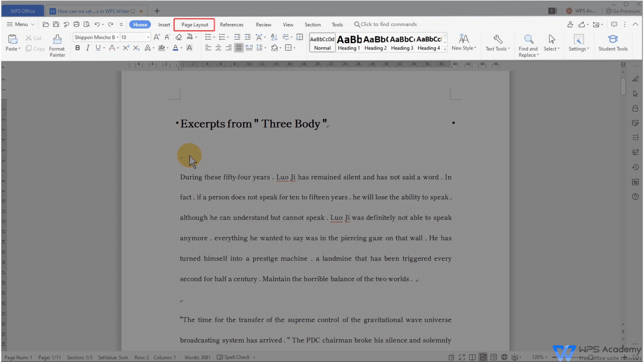Expand the styles gallery arrow
The image size is (644, 362).
point(445,49)
